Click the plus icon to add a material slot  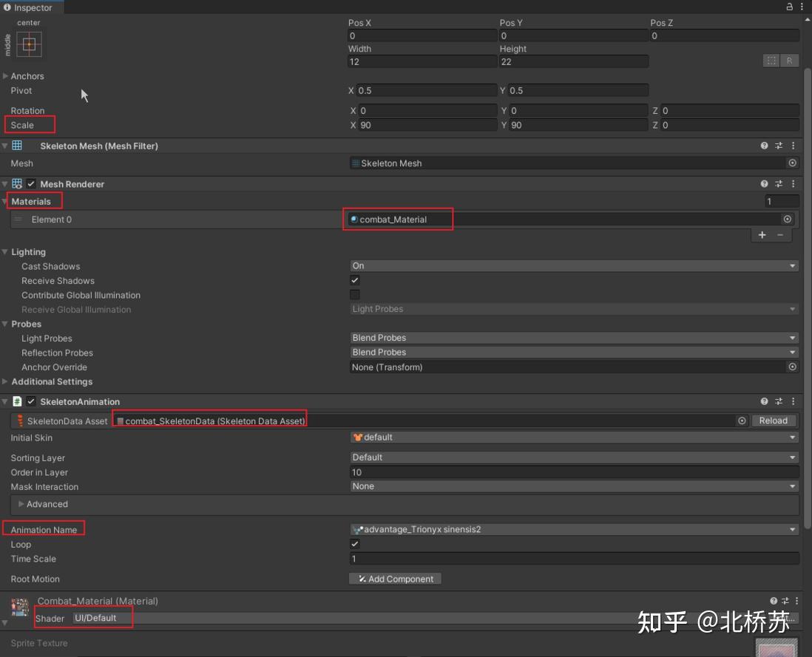click(x=762, y=235)
